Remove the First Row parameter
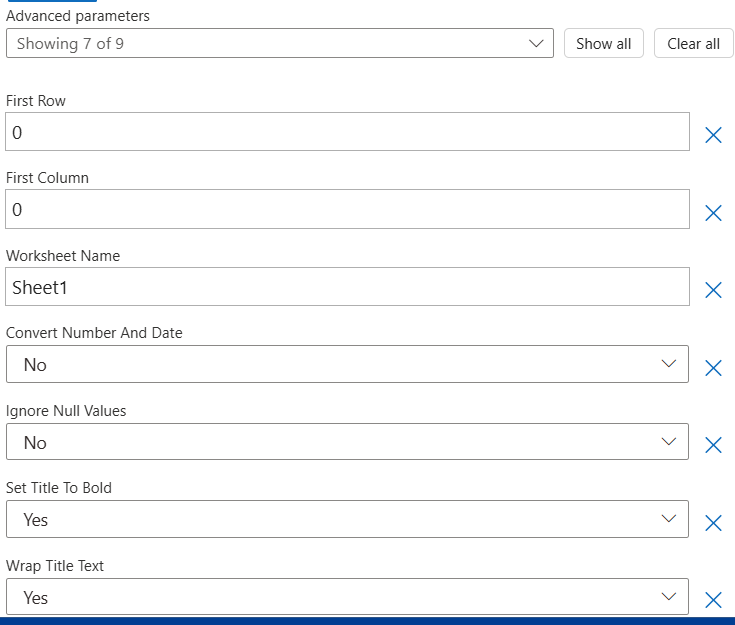This screenshot has height=625, width=735. (x=713, y=135)
